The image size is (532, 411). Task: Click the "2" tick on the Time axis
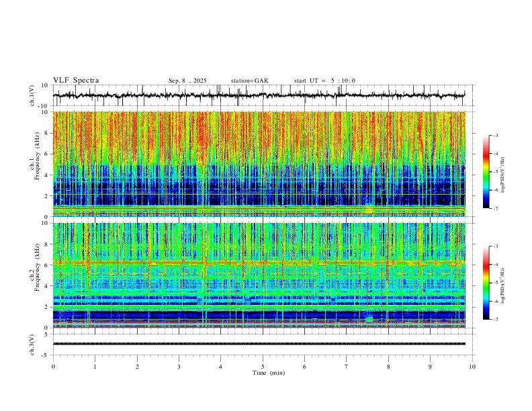(x=137, y=367)
